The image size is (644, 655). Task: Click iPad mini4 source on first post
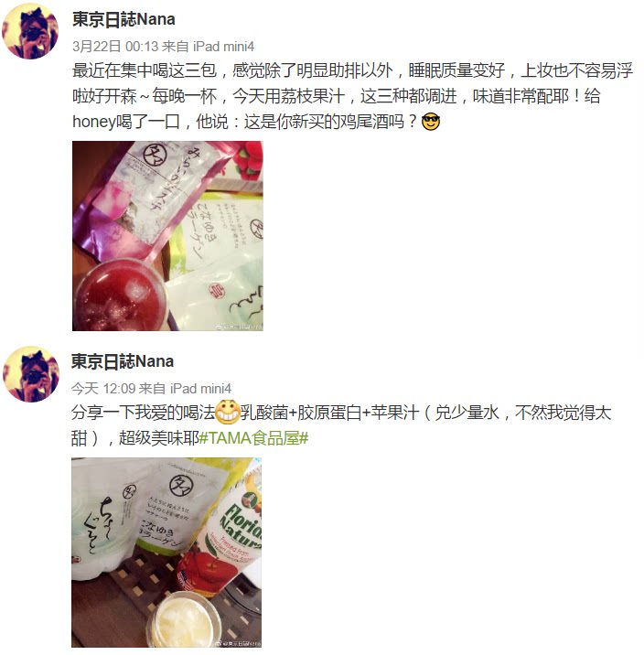click(x=223, y=47)
